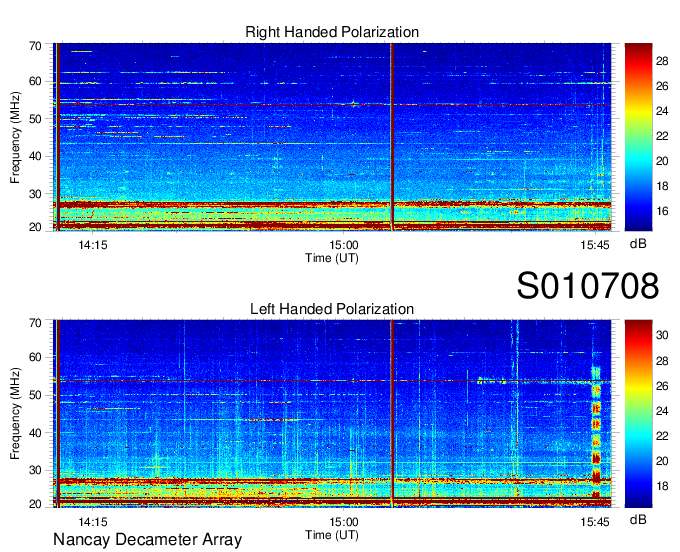Click the 40 frequency tick on upper plot
The image size is (680, 552).
coord(36,156)
